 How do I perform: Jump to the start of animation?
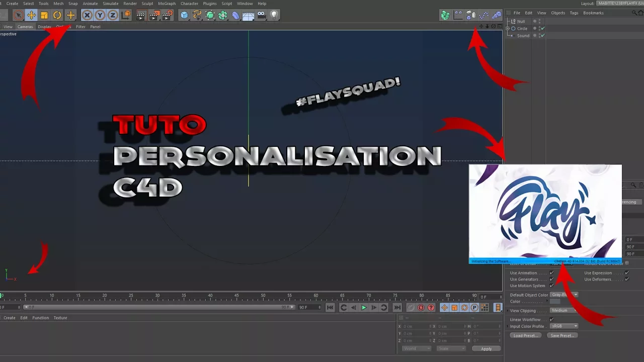coord(330,308)
